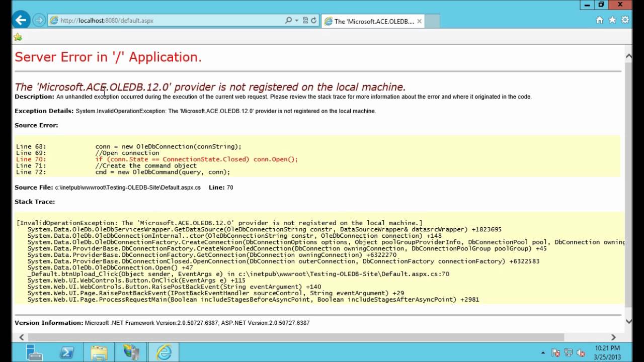Click the 'Button.RaisePostBackEvent' +140 stack line
644x362 pixels.
(175, 287)
